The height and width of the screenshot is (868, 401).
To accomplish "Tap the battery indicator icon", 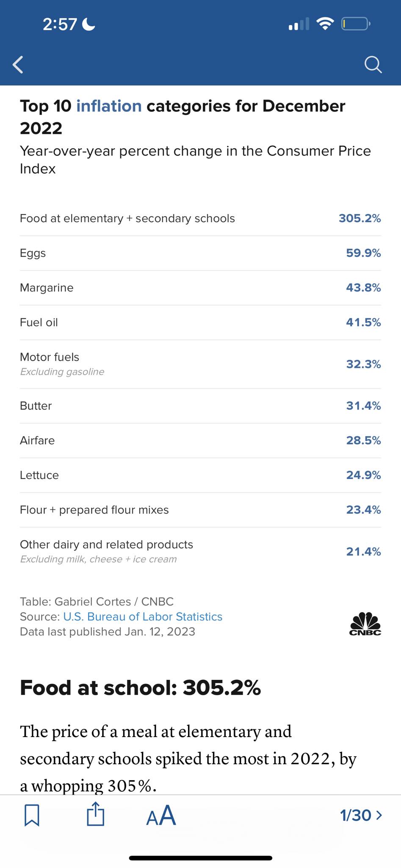I will 355,24.
